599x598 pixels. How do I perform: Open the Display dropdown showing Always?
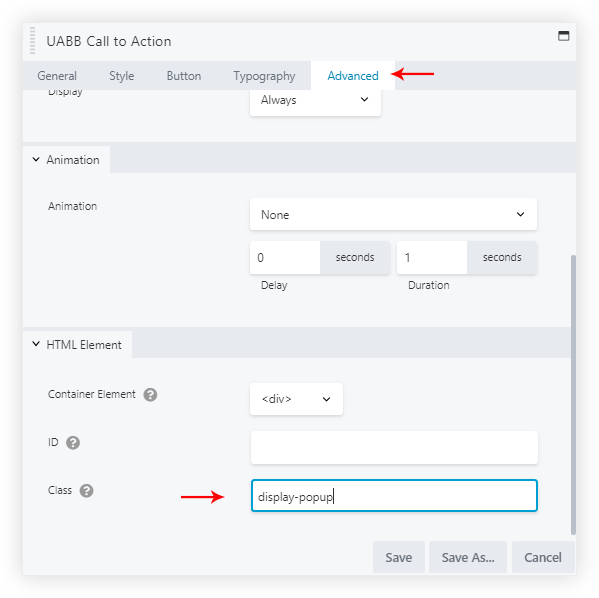[315, 100]
